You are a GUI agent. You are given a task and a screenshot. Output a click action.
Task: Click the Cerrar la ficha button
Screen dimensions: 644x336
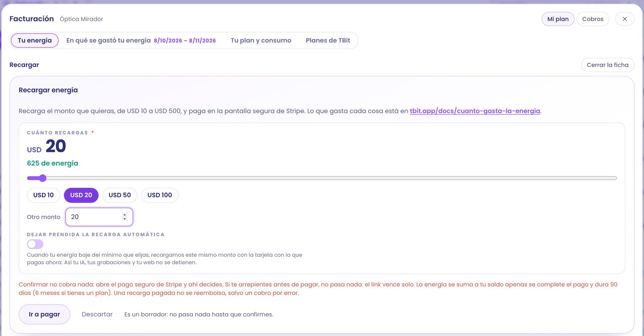click(607, 65)
